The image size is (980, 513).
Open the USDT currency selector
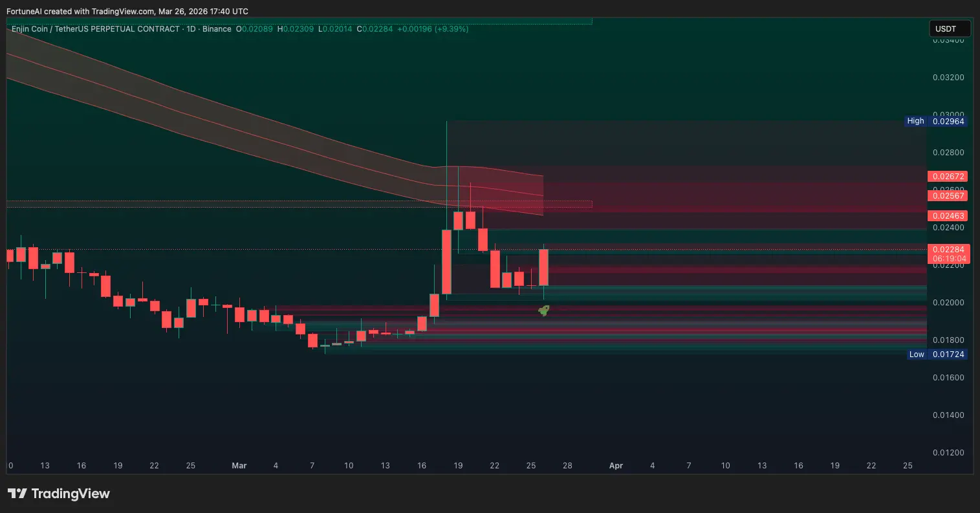tap(950, 28)
